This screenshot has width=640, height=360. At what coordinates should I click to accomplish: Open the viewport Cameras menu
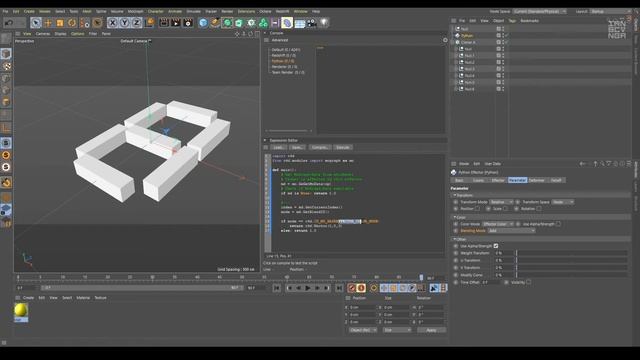[x=43, y=34]
